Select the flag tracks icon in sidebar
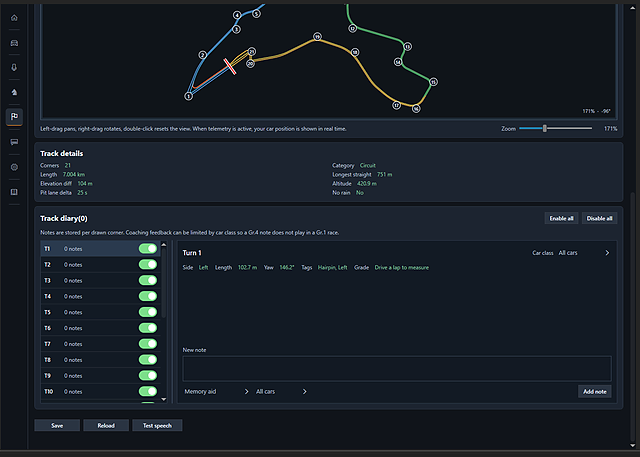Viewport: 640px width, 457px height. pos(14,117)
